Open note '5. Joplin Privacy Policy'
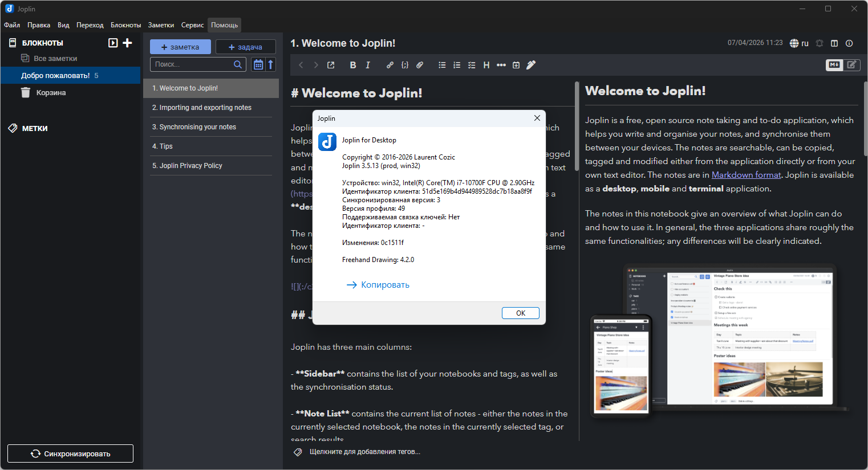868x470 pixels. pos(211,166)
